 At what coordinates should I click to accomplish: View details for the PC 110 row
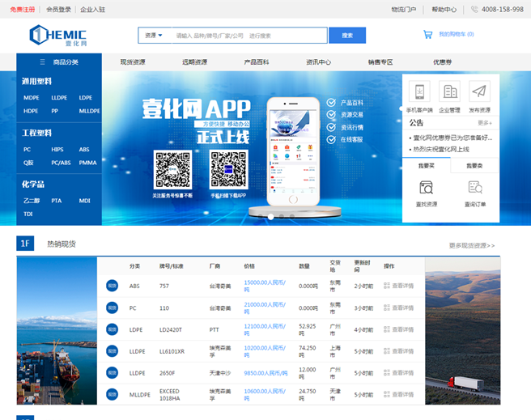[398, 308]
